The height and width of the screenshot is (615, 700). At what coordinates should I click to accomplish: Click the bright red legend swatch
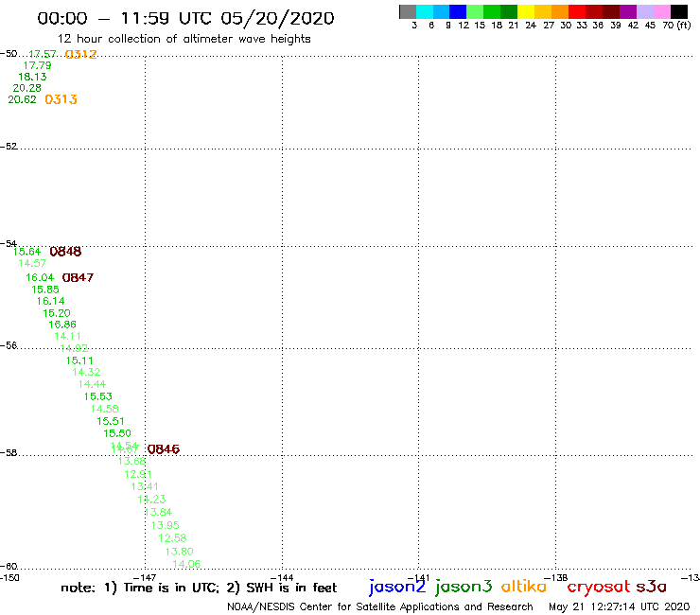point(577,11)
